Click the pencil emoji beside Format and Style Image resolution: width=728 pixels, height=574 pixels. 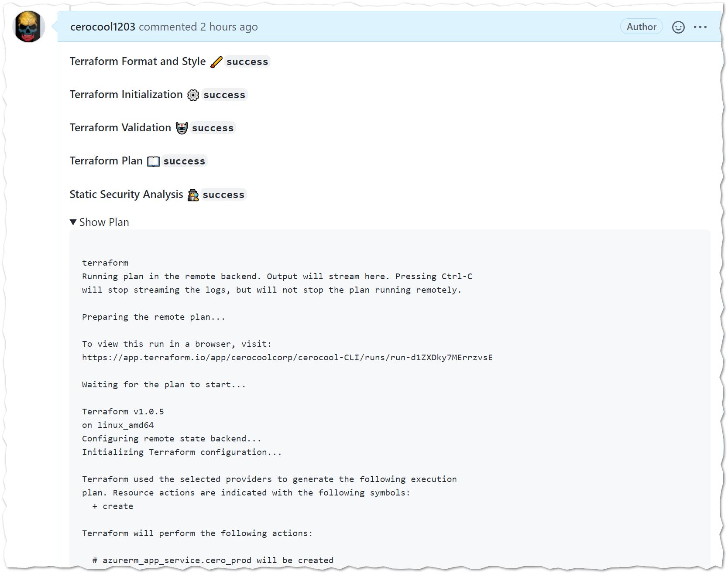click(x=216, y=62)
